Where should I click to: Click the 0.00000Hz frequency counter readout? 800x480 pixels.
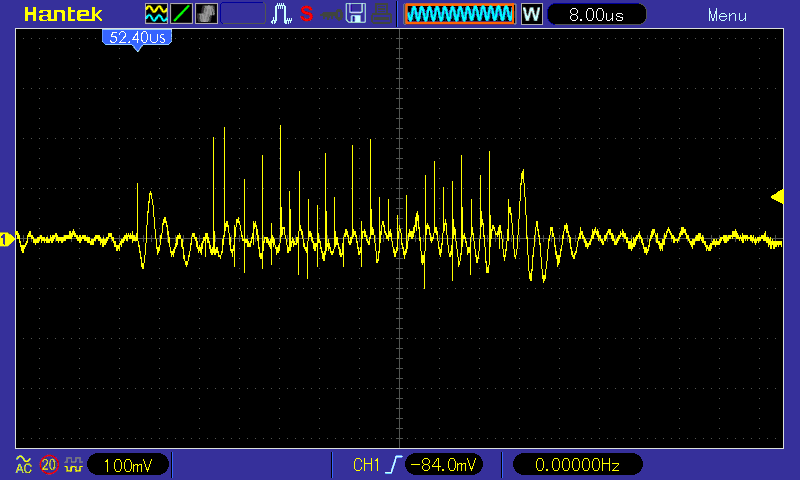coord(578,465)
